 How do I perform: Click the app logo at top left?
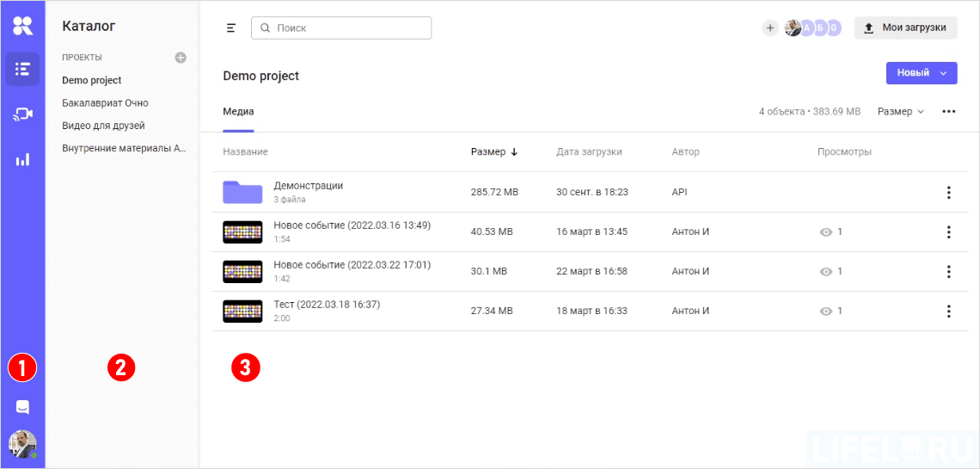click(22, 26)
